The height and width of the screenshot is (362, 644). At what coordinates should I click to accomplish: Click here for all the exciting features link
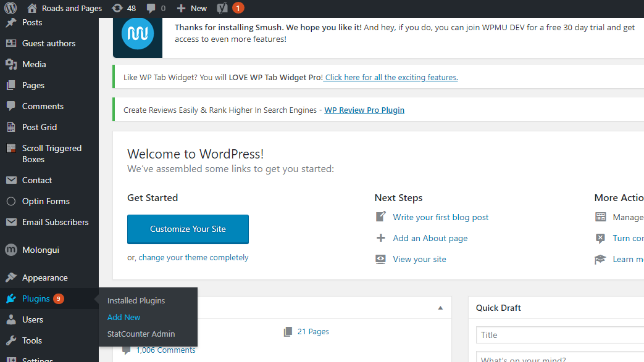click(391, 77)
